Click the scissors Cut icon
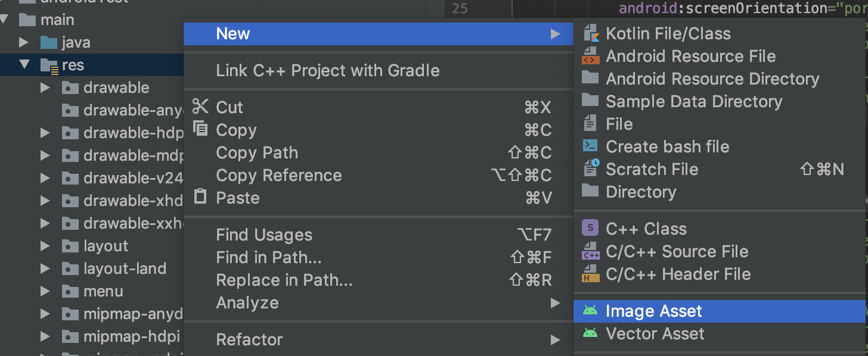 pos(200,107)
